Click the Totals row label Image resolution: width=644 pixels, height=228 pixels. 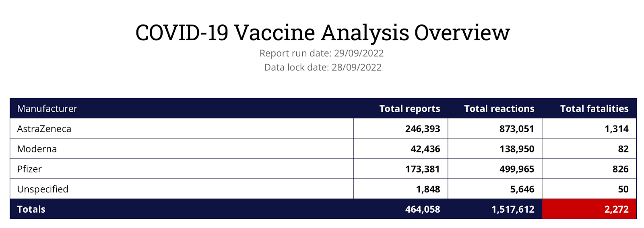coord(31,209)
